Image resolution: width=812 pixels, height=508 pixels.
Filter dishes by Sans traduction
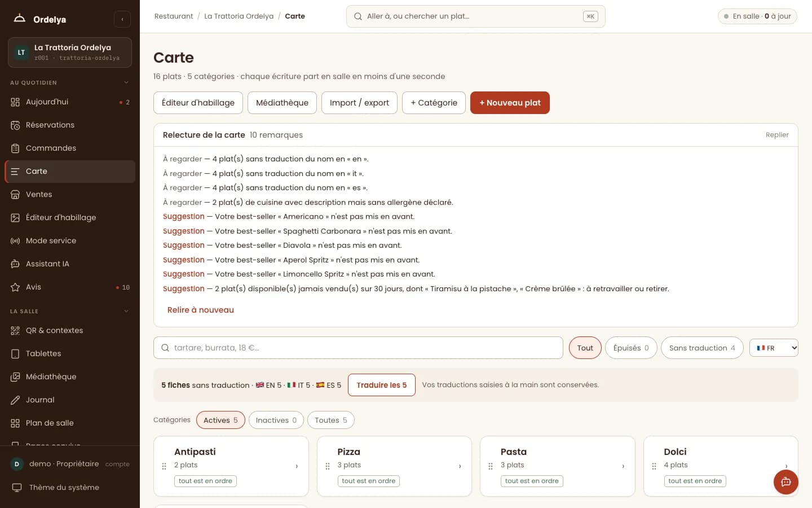(x=702, y=348)
